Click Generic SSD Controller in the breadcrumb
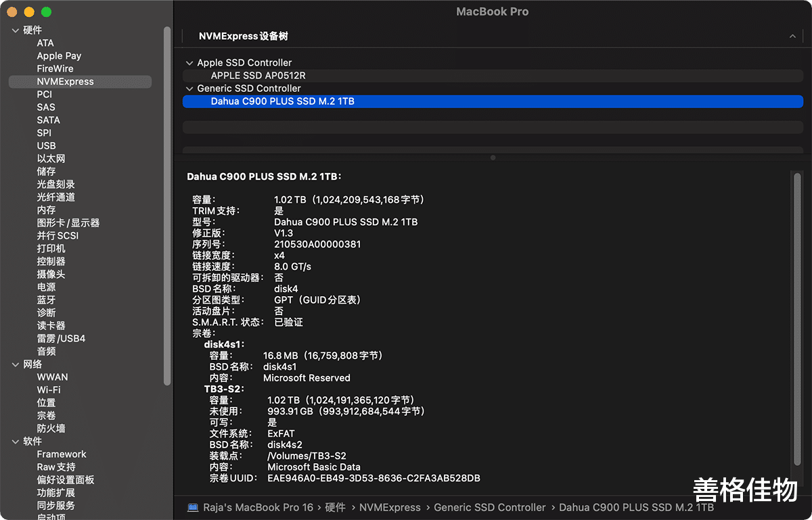812x520 pixels. pos(490,507)
